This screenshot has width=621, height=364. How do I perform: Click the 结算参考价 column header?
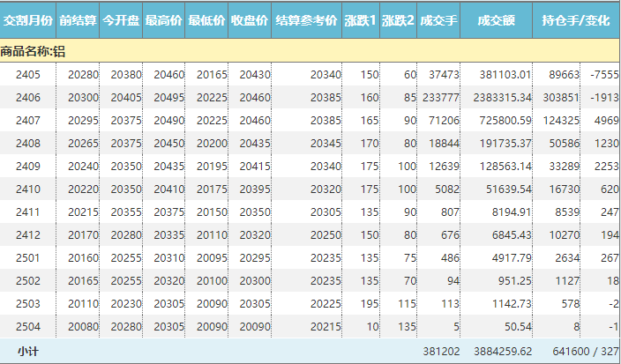tap(305, 19)
